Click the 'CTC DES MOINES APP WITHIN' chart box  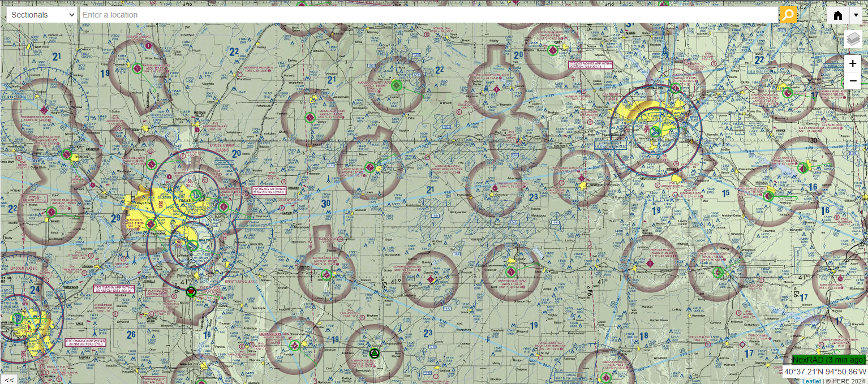pyautogui.click(x=591, y=64)
